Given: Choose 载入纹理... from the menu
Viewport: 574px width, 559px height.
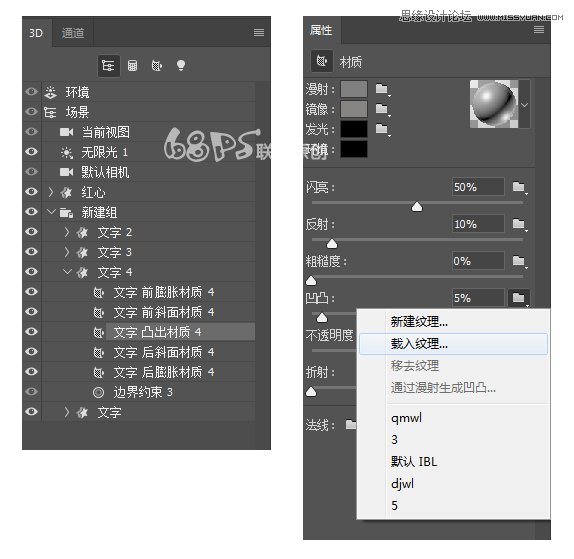Looking at the screenshot, I should point(453,344).
